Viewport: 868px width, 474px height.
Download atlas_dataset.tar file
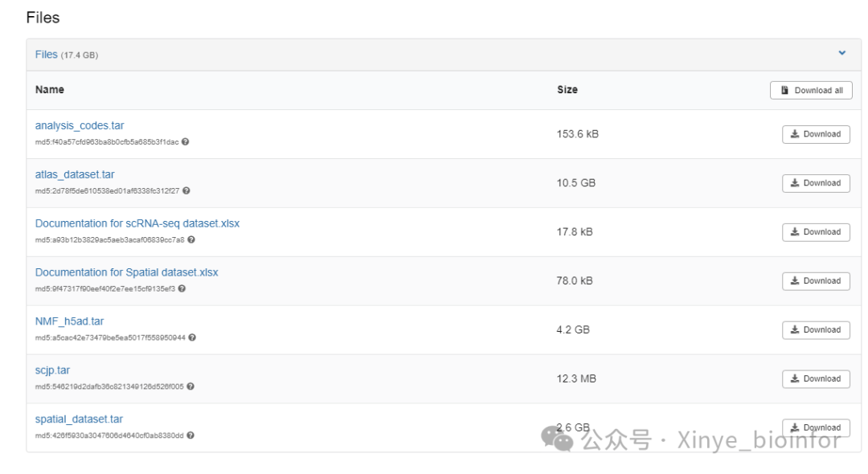(x=816, y=183)
